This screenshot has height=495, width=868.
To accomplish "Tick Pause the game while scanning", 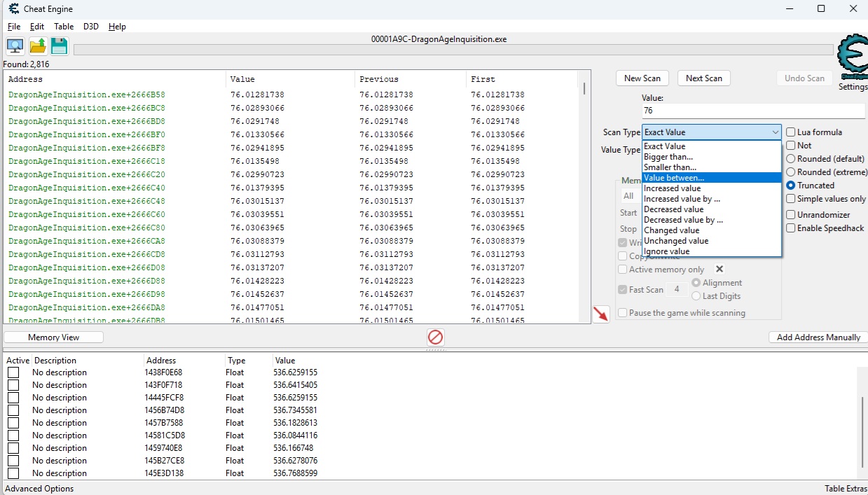I will click(x=623, y=313).
